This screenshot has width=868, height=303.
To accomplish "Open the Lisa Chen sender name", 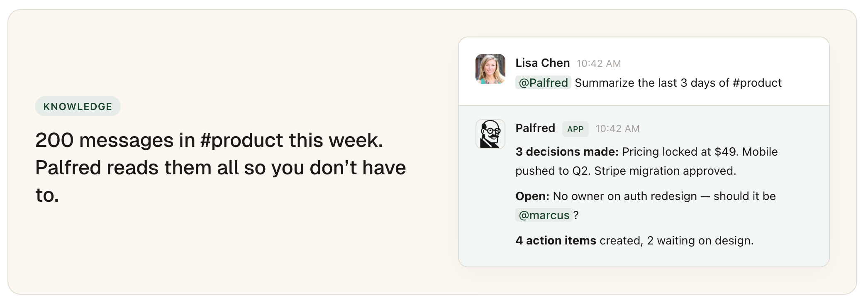I will click(x=542, y=63).
